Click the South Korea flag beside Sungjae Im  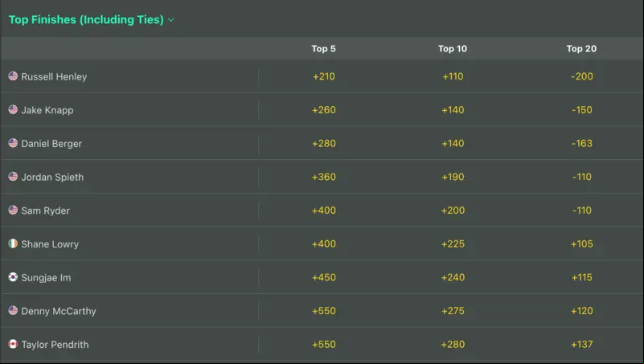click(x=13, y=277)
